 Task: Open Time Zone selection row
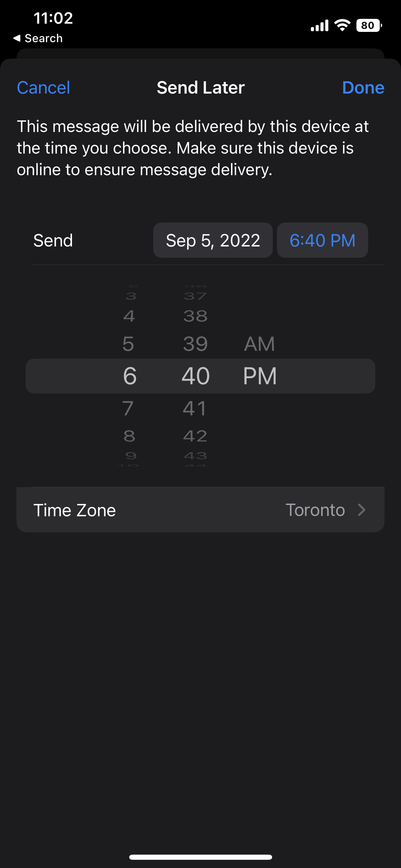pos(200,510)
